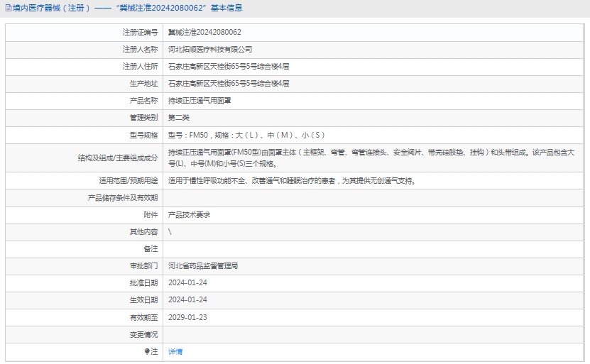Click the 生效日期 value 2024-01-24
This screenshot has height=364, width=590.
[187, 300]
